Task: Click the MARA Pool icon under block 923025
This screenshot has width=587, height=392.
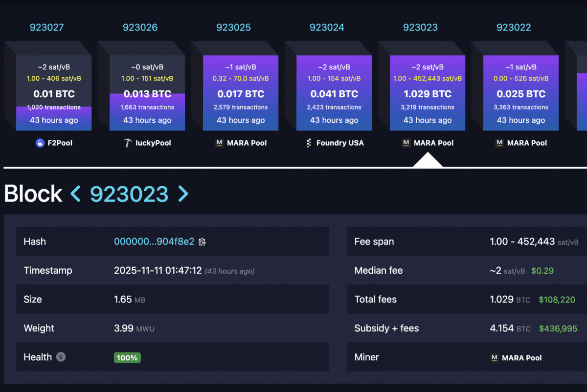Action: [x=220, y=143]
